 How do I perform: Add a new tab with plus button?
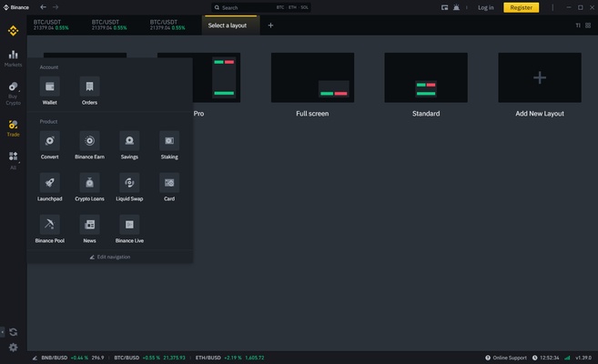[270, 25]
